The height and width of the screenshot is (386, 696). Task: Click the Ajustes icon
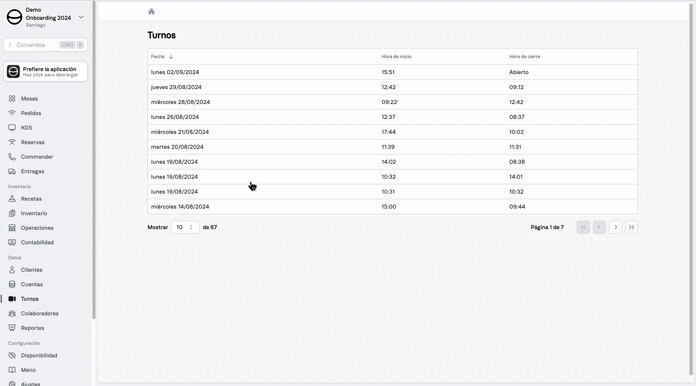click(x=12, y=384)
